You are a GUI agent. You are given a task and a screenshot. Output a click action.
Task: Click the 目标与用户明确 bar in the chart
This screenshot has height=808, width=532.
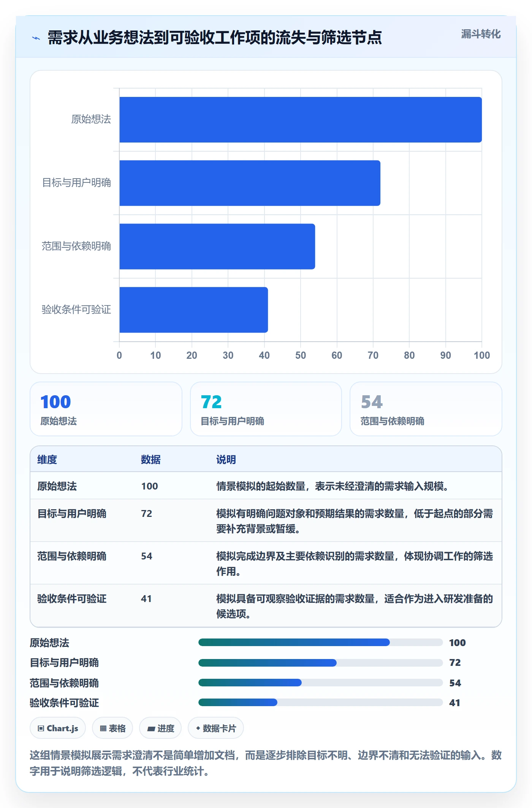[x=250, y=183]
